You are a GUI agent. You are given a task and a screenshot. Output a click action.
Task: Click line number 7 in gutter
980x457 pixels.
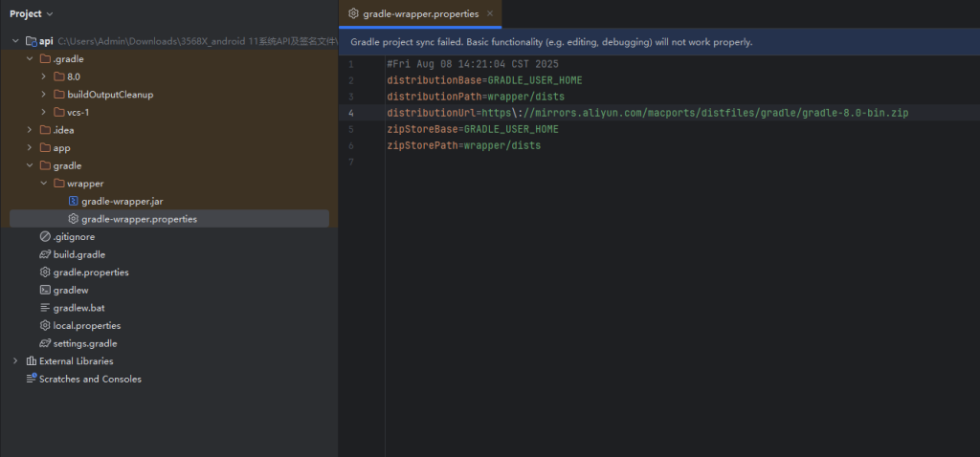[x=350, y=162]
